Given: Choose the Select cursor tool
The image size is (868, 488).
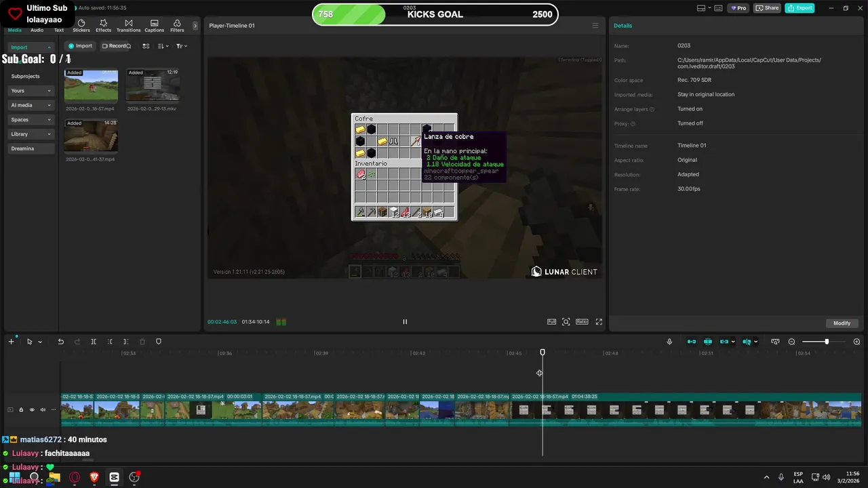Looking at the screenshot, I should click(x=29, y=342).
